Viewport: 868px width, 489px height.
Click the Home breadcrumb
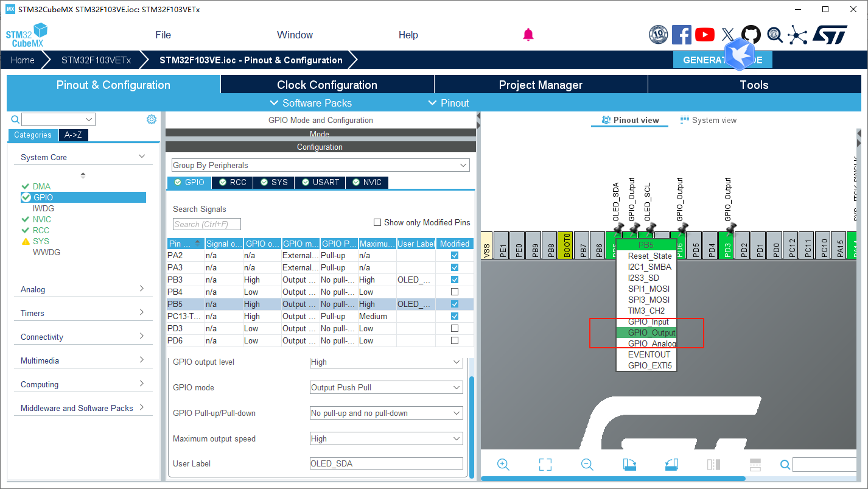coord(23,60)
